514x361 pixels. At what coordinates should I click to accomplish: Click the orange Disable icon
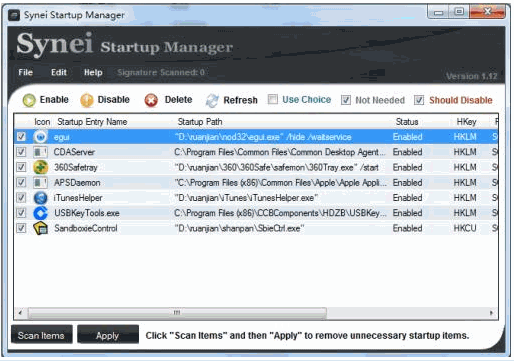(87, 100)
